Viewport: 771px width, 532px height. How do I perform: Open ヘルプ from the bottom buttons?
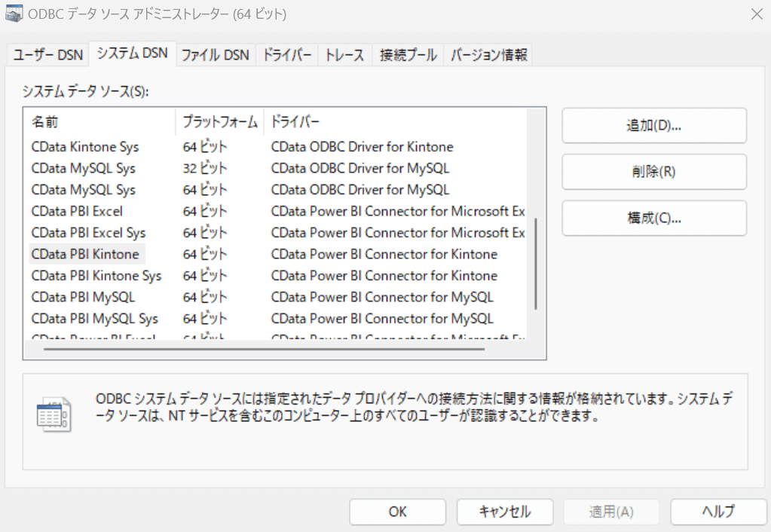718,512
